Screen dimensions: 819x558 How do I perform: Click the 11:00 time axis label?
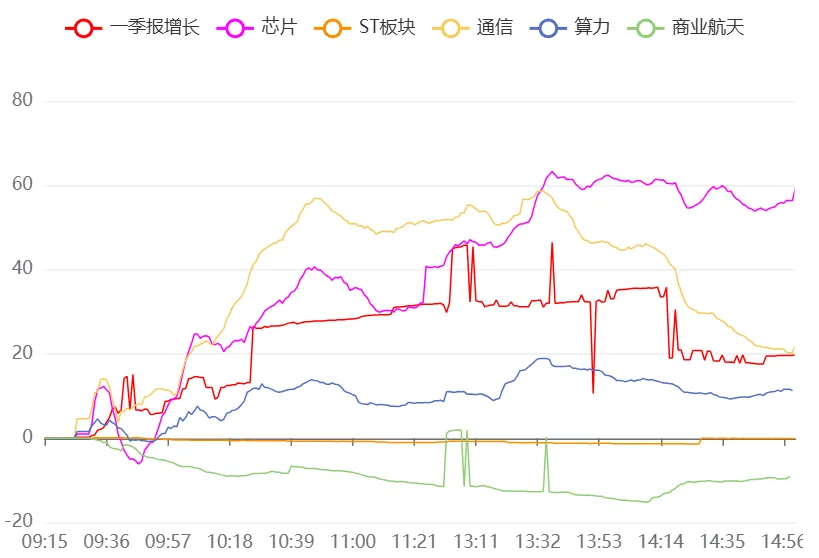(353, 542)
